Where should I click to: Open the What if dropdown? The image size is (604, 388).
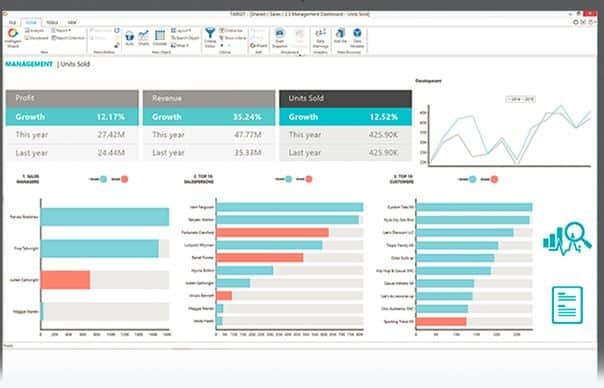(x=180, y=45)
